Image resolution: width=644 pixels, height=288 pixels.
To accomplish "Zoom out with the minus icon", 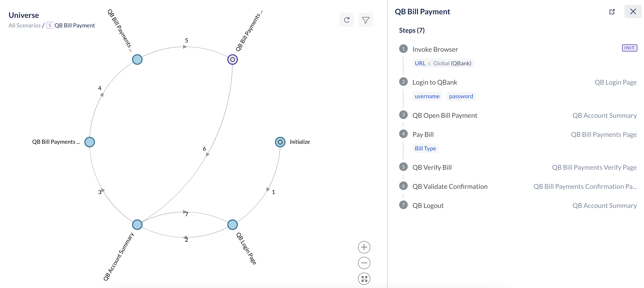I will tap(364, 263).
